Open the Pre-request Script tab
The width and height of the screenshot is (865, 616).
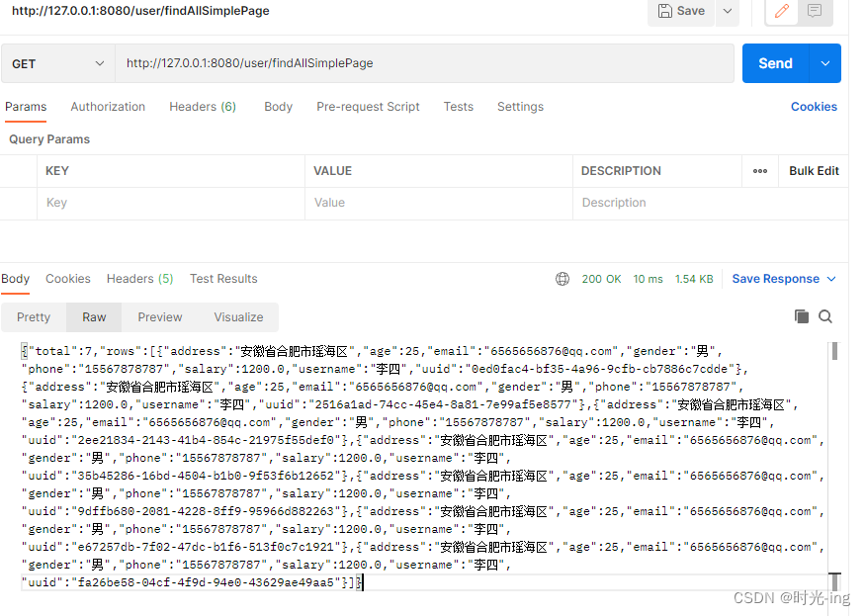click(368, 107)
